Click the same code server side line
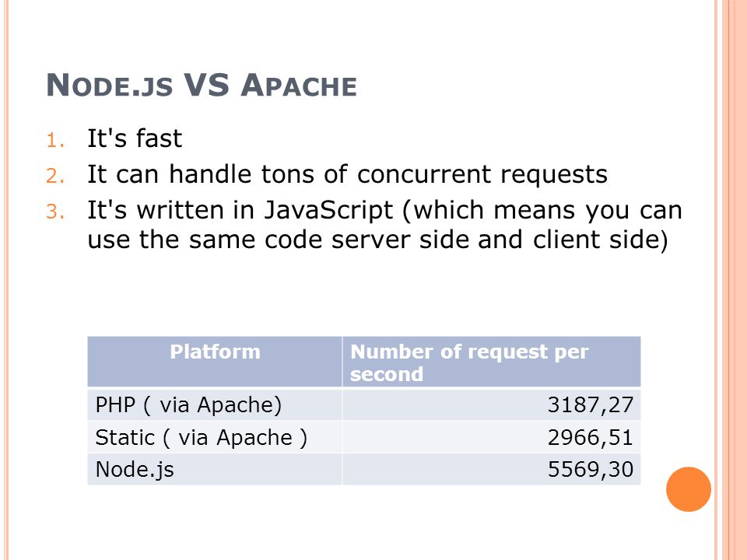This screenshot has width=747, height=560. [x=378, y=240]
